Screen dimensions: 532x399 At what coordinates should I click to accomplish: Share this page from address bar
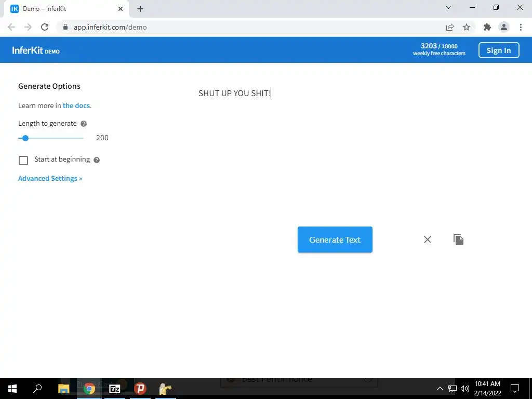click(450, 27)
